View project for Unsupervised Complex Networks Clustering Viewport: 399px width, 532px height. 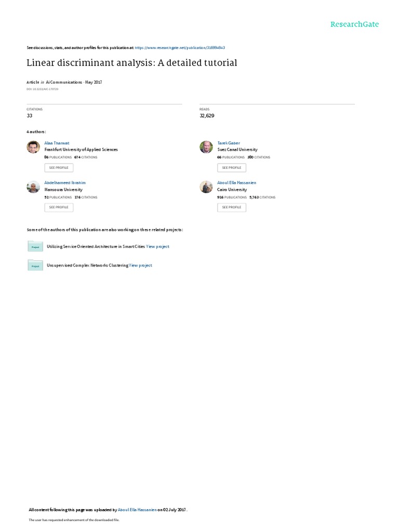click(x=140, y=265)
